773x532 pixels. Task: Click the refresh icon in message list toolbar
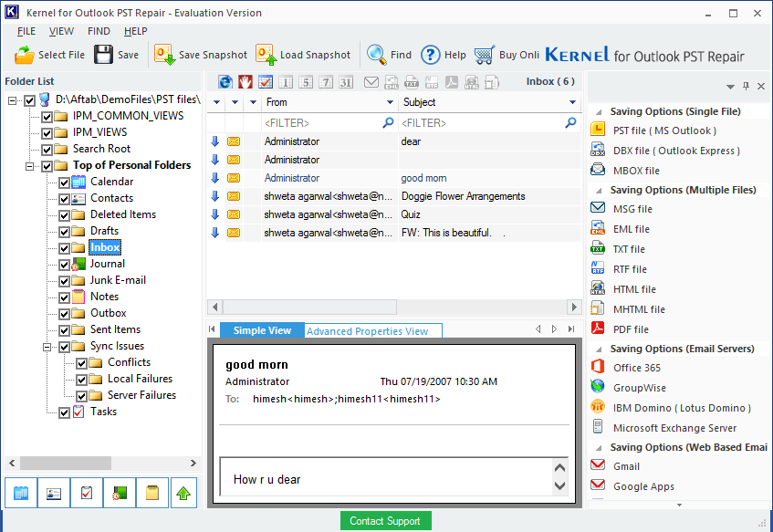225,82
